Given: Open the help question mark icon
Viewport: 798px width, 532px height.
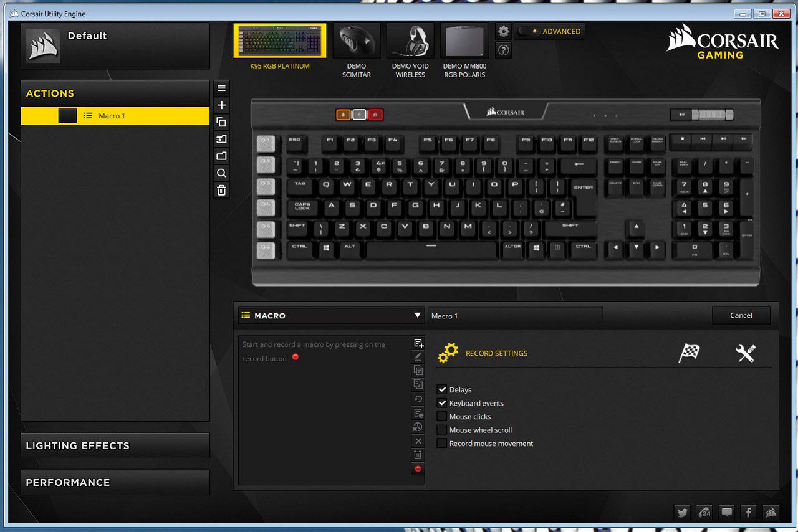Looking at the screenshot, I should [x=504, y=50].
